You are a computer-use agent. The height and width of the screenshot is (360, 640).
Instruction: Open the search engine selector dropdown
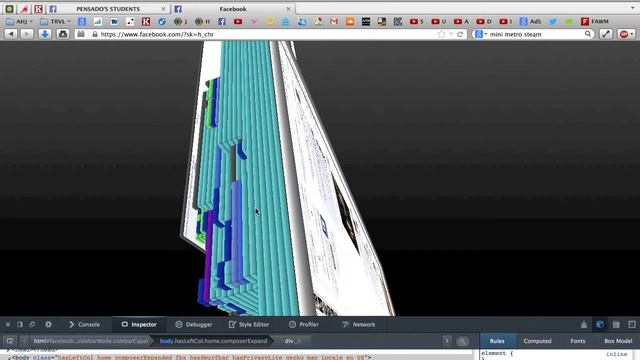click(481, 34)
